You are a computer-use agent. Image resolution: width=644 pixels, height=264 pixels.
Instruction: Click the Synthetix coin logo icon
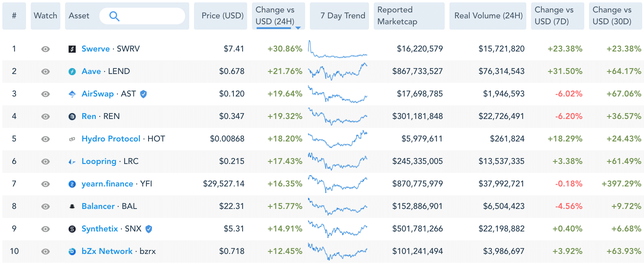[x=72, y=229]
